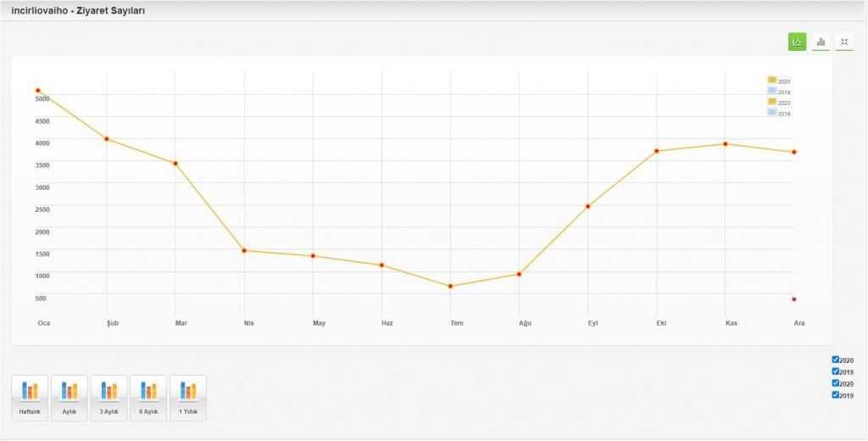Uncheck the topmost 2020 checkbox

836,360
